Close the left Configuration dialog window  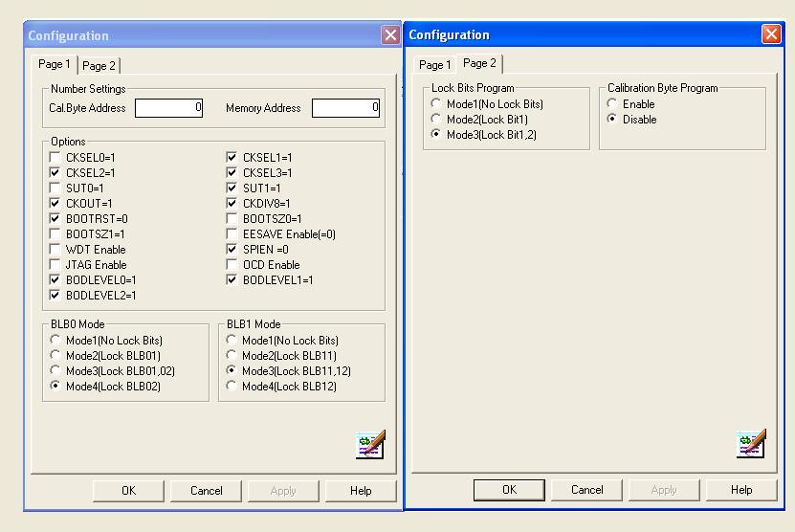390,35
